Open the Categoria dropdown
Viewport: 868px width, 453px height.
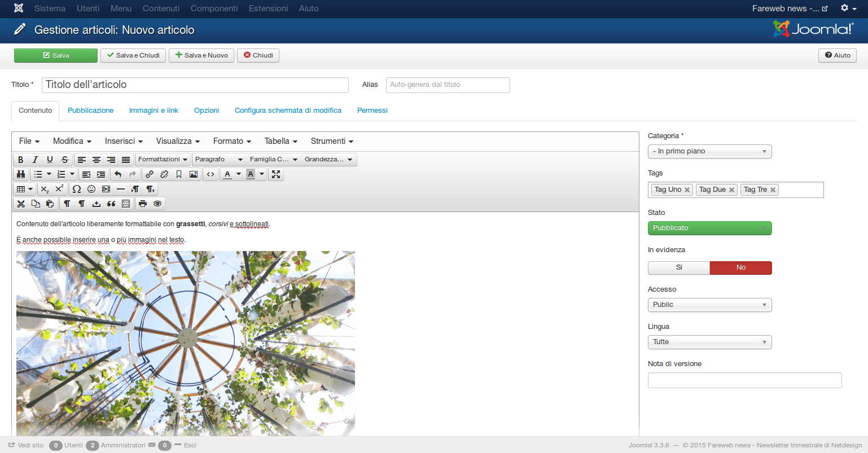709,151
